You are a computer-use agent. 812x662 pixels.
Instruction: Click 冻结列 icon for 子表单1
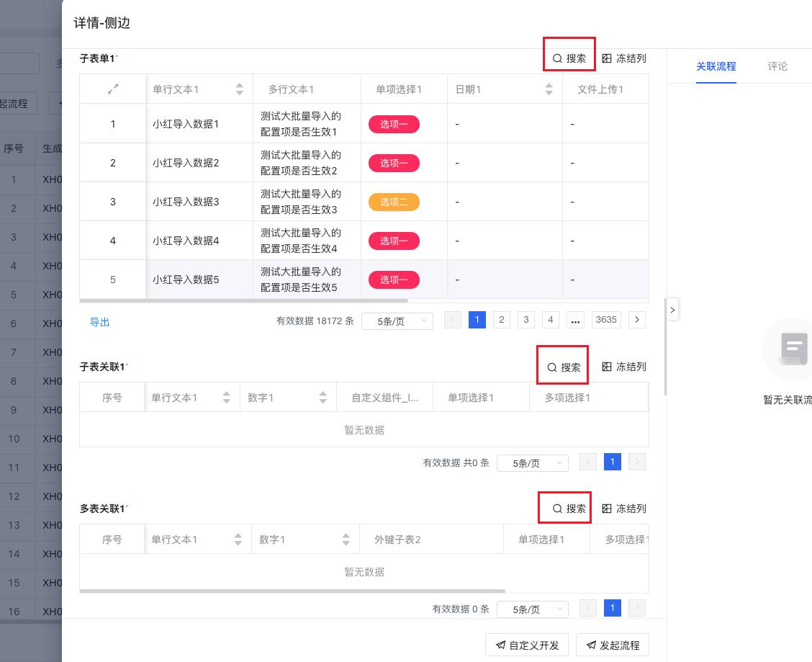pos(607,59)
